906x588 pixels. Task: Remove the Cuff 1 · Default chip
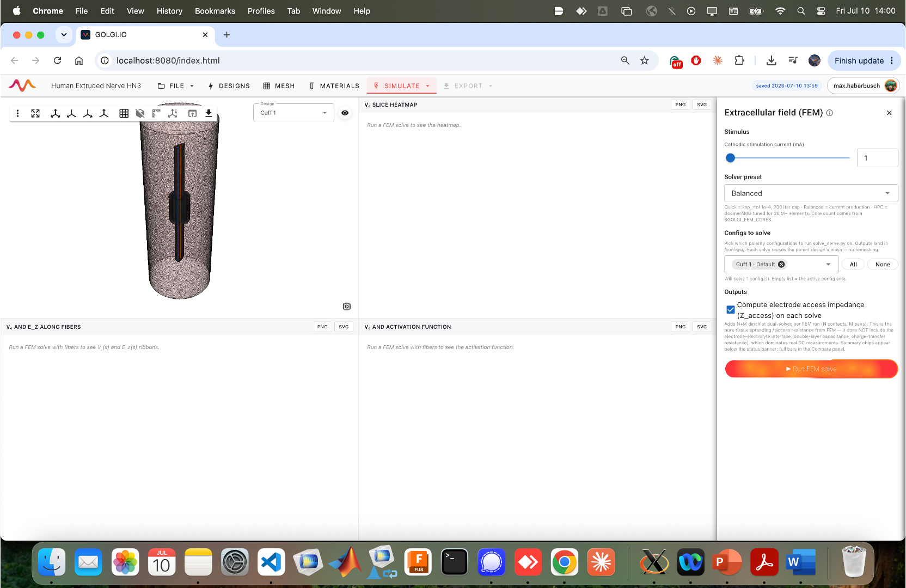[x=781, y=265]
